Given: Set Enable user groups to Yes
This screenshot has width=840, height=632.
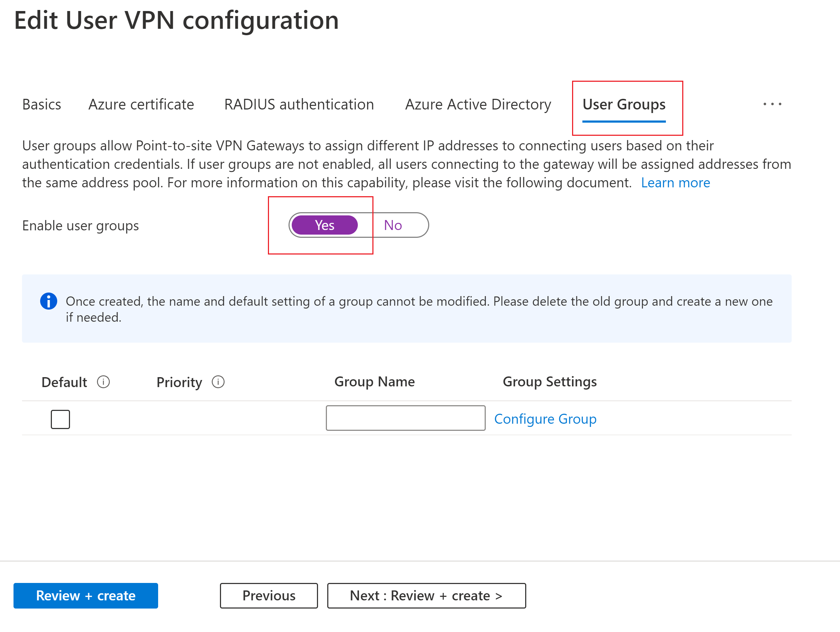Looking at the screenshot, I should (324, 225).
